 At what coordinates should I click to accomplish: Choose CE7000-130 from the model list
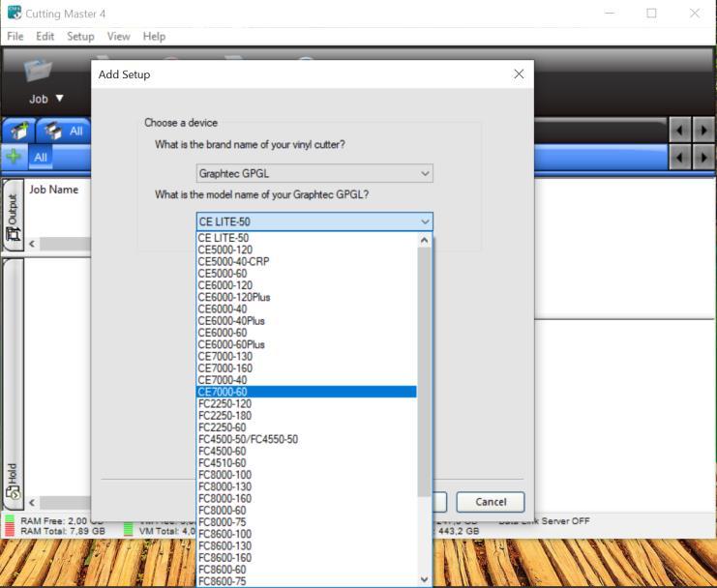coord(307,357)
